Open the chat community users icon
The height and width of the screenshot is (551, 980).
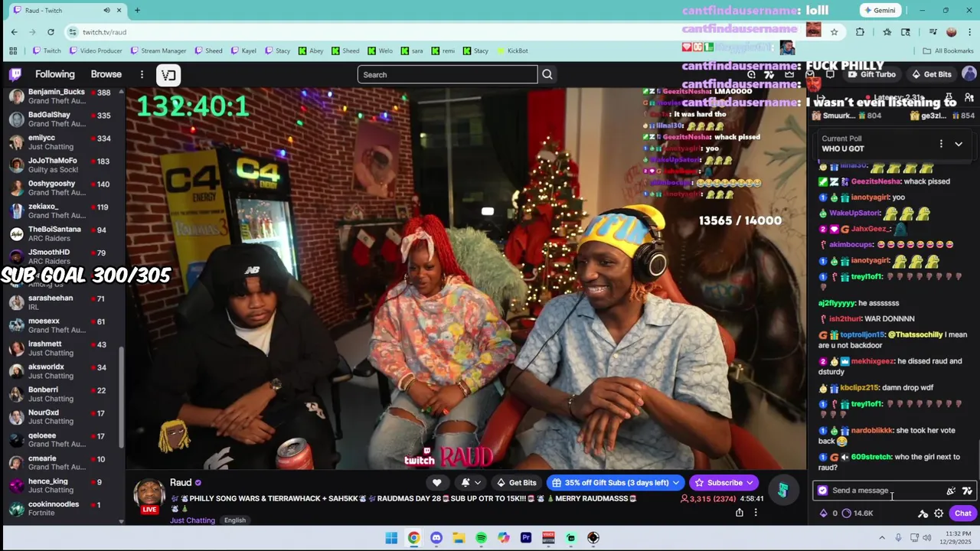[x=969, y=97]
